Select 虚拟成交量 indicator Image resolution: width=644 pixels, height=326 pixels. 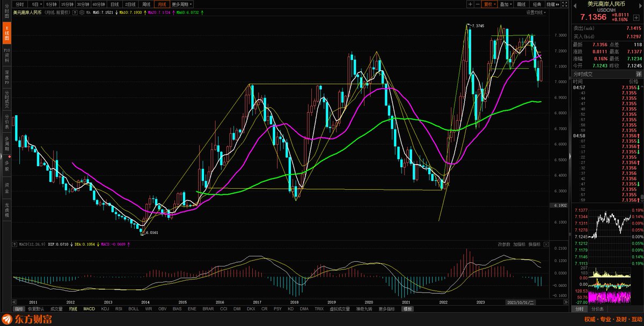[339, 309]
